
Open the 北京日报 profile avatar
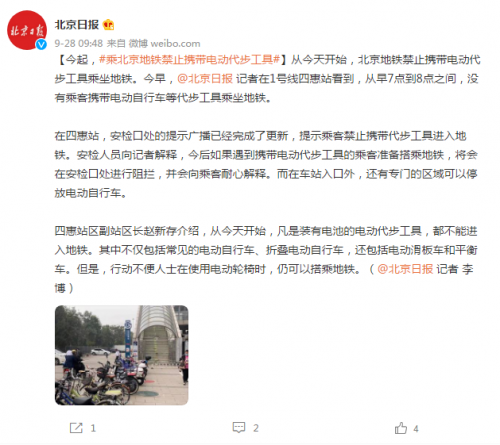pyautogui.click(x=27, y=30)
